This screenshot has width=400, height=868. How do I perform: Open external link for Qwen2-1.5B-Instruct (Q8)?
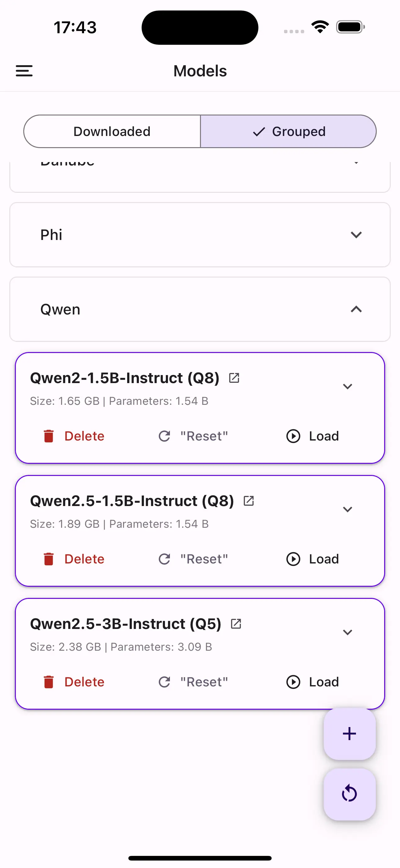click(x=234, y=378)
